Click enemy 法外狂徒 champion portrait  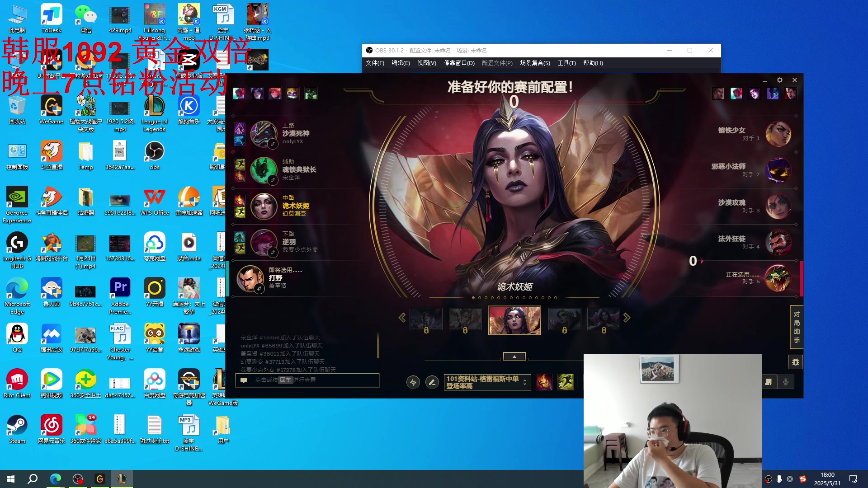click(x=778, y=242)
